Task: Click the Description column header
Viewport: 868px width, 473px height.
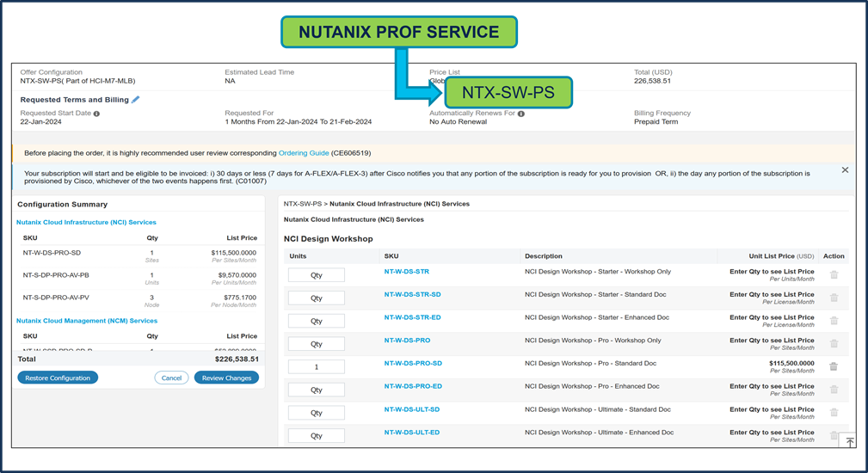Action: (x=543, y=256)
